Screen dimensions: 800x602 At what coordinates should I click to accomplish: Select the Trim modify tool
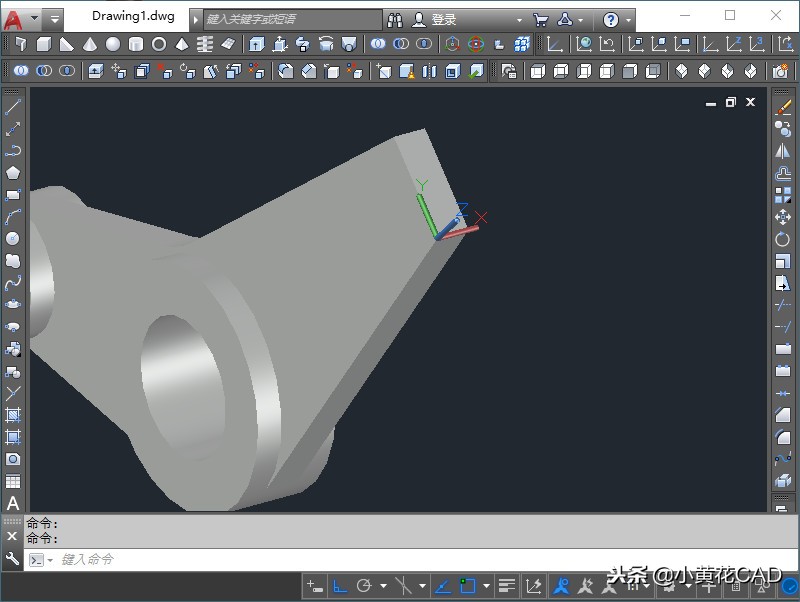[x=783, y=305]
